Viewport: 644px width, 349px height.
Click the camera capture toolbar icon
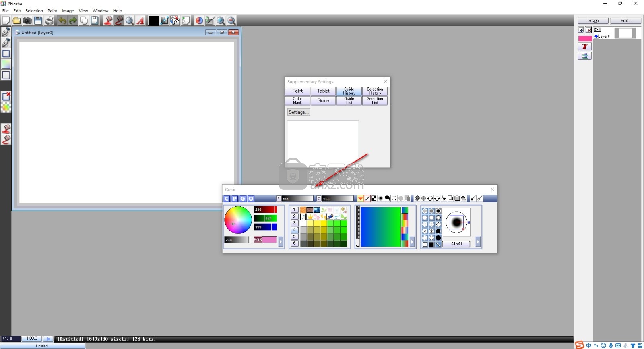click(x=27, y=21)
